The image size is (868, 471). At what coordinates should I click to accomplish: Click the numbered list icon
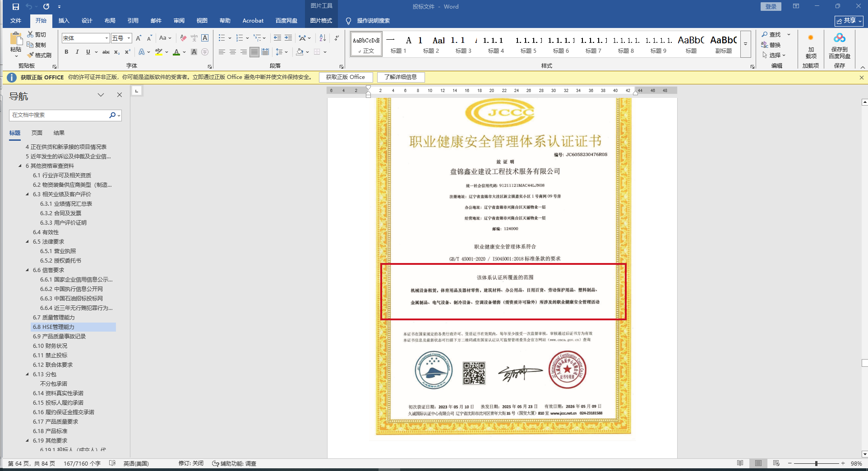239,38
